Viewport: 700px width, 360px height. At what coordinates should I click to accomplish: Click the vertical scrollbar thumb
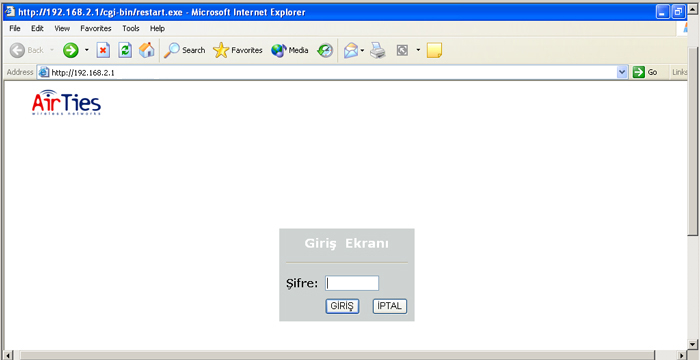693,140
